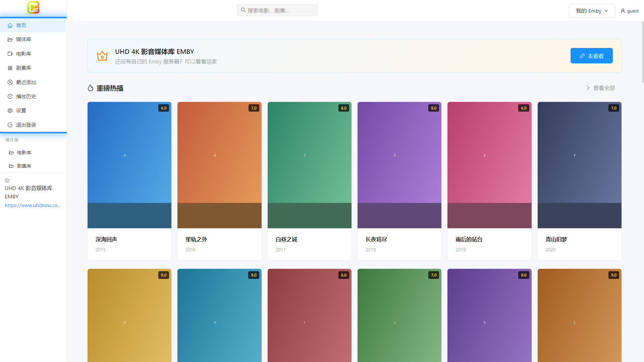
Task: Open yellow poster G
Action: click(x=129, y=315)
